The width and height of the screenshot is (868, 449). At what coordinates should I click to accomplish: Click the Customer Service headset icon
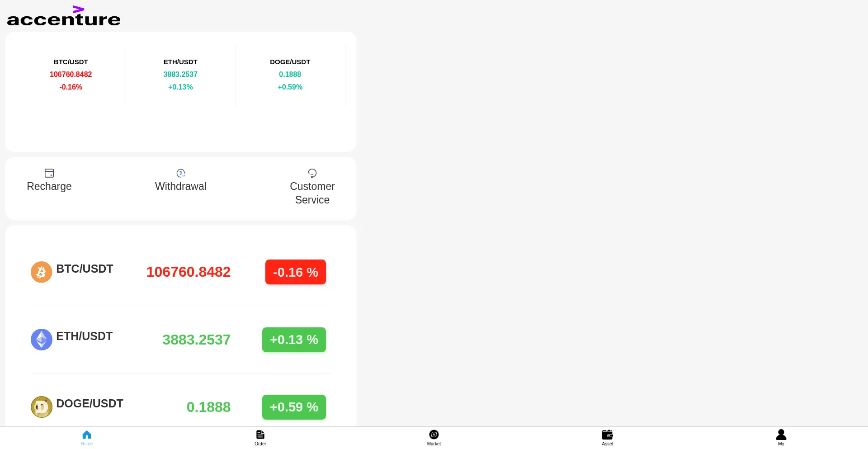312,173
